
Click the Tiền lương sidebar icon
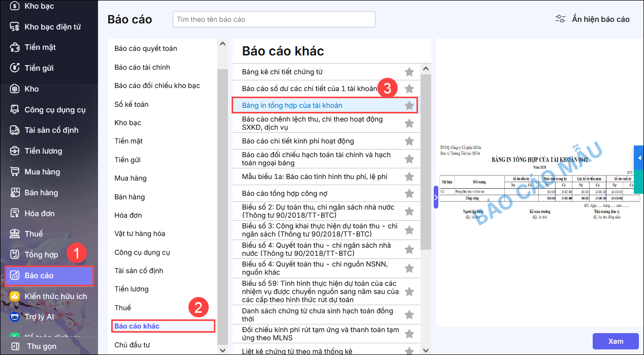coord(15,151)
